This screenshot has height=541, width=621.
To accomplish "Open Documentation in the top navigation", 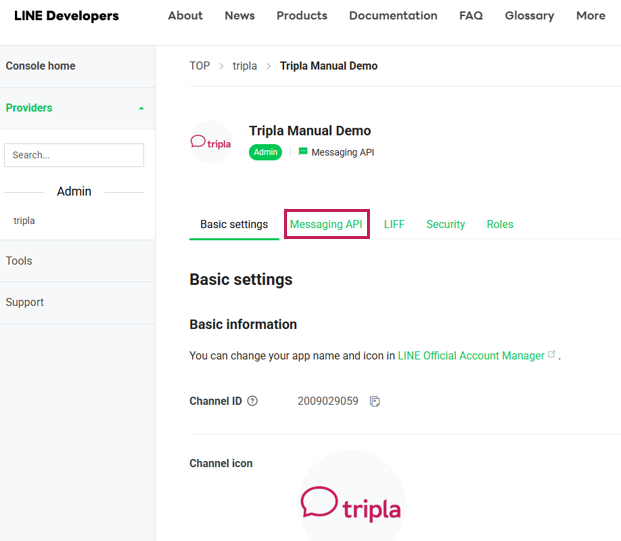I will 393,16.
